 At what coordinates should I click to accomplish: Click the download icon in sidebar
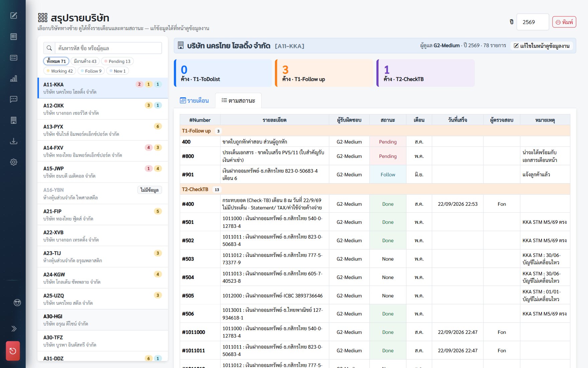[13, 141]
